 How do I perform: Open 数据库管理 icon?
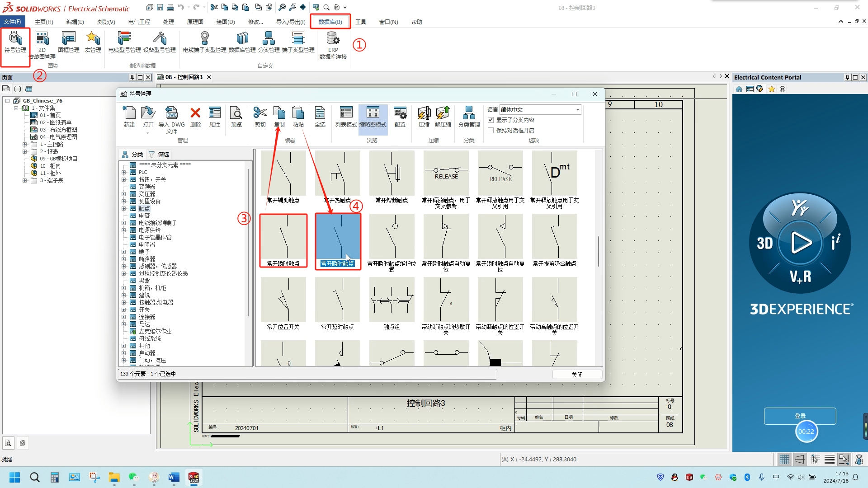(x=242, y=42)
